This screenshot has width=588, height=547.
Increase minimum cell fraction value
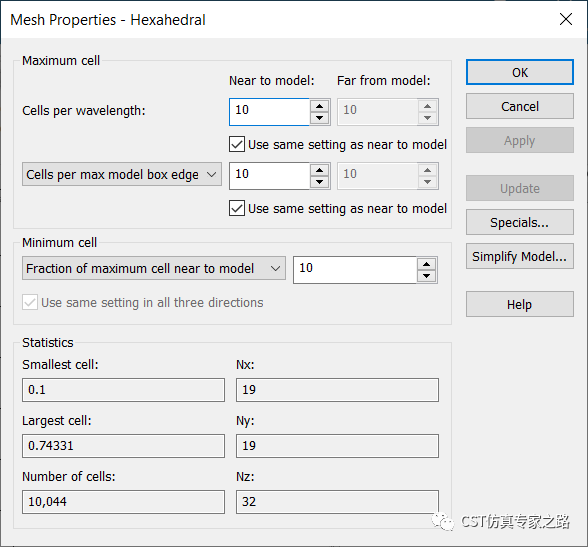coord(426,264)
